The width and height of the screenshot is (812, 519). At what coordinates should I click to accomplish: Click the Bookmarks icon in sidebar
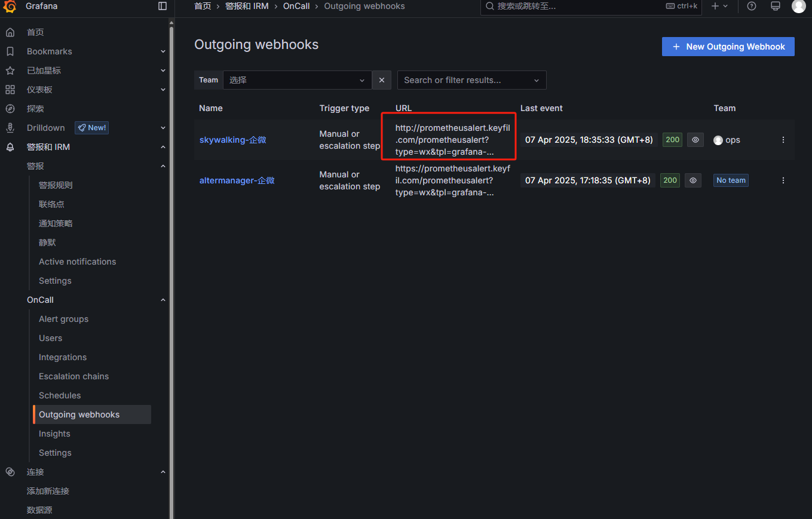pyautogui.click(x=10, y=51)
